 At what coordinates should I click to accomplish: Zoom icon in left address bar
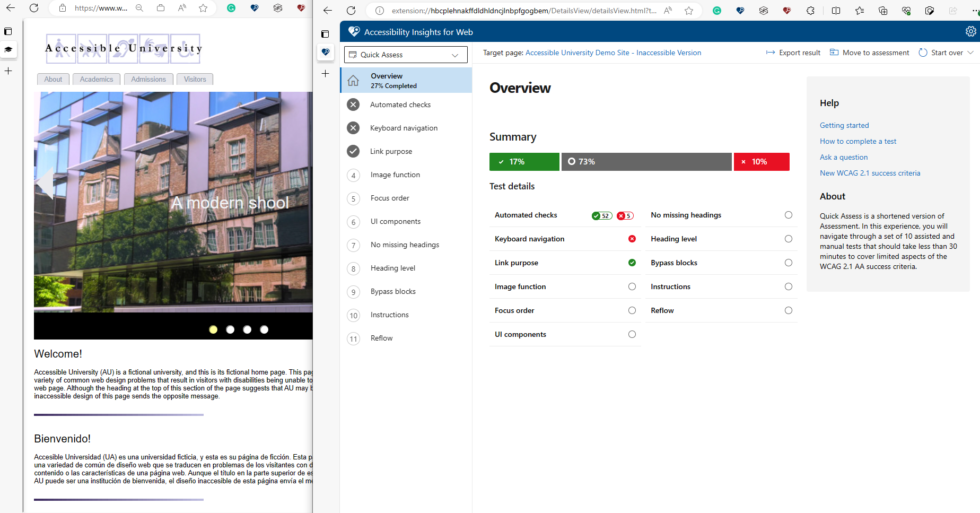(x=139, y=8)
